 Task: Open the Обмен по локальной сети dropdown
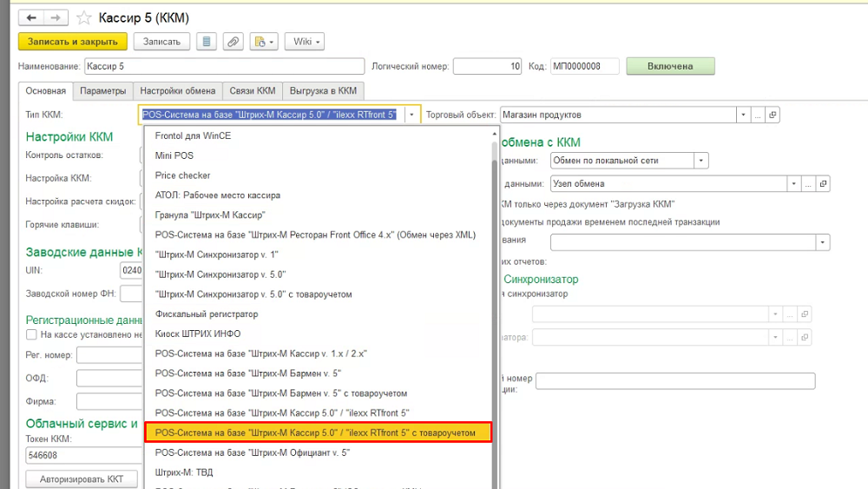700,161
